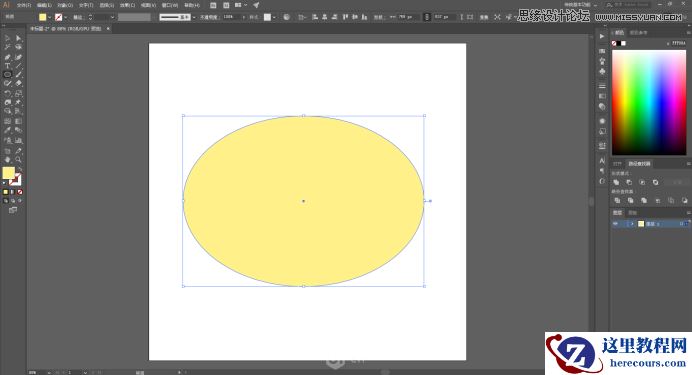Click Minus Front in Pathfinder panel

click(629, 182)
